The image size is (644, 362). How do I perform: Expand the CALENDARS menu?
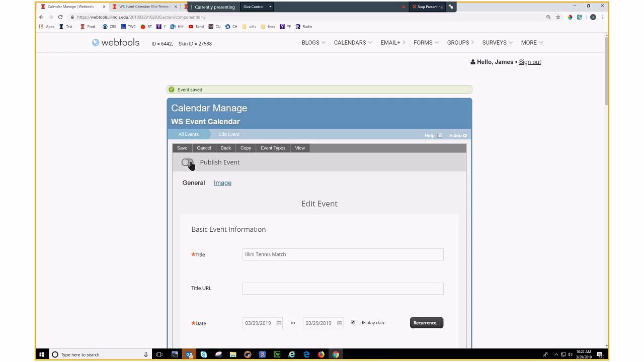(353, 43)
